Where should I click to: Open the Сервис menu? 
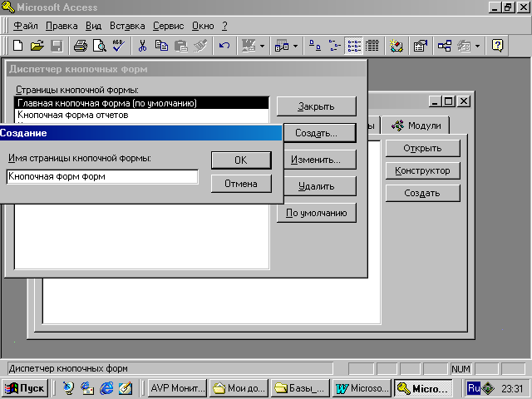[168, 26]
